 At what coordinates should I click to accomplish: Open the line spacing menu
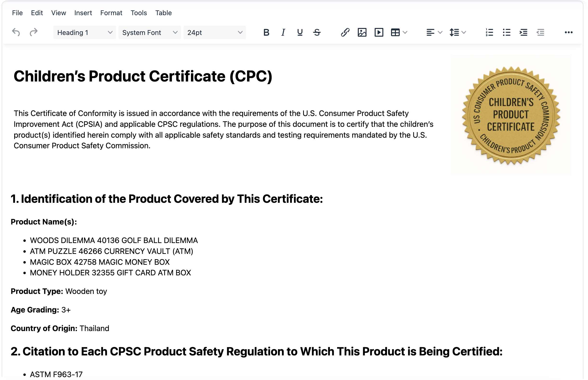tap(458, 32)
